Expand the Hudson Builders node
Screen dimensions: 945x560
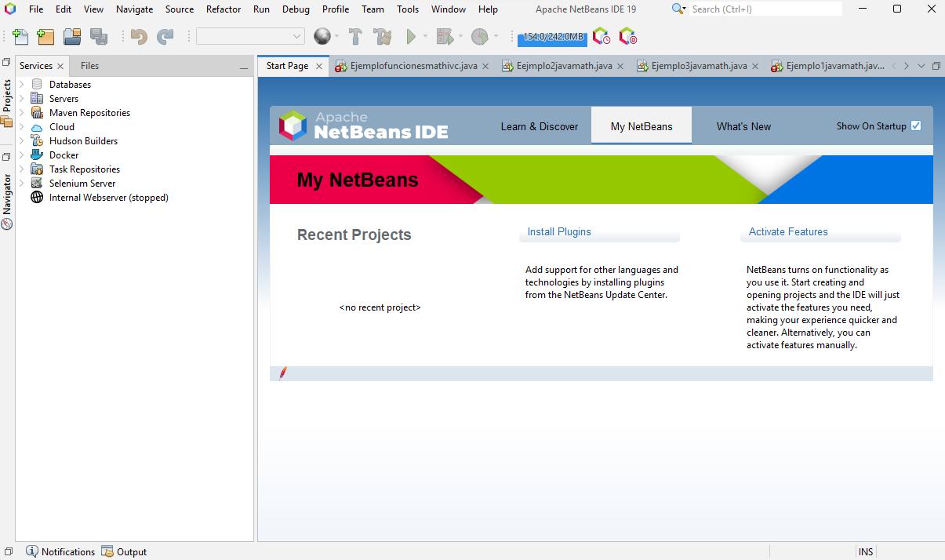[x=22, y=141]
